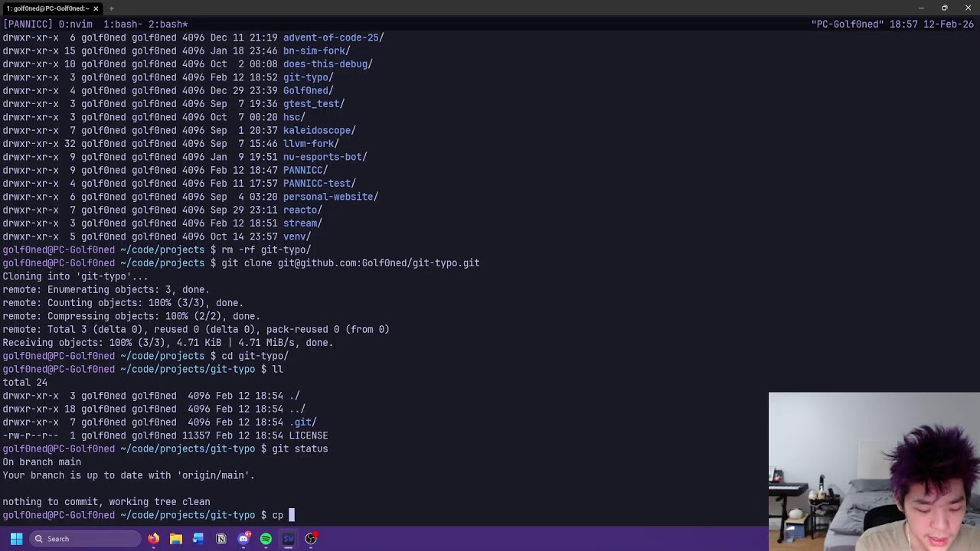The width and height of the screenshot is (980, 551).
Task: Minimize the terminal window
Action: click(921, 8)
